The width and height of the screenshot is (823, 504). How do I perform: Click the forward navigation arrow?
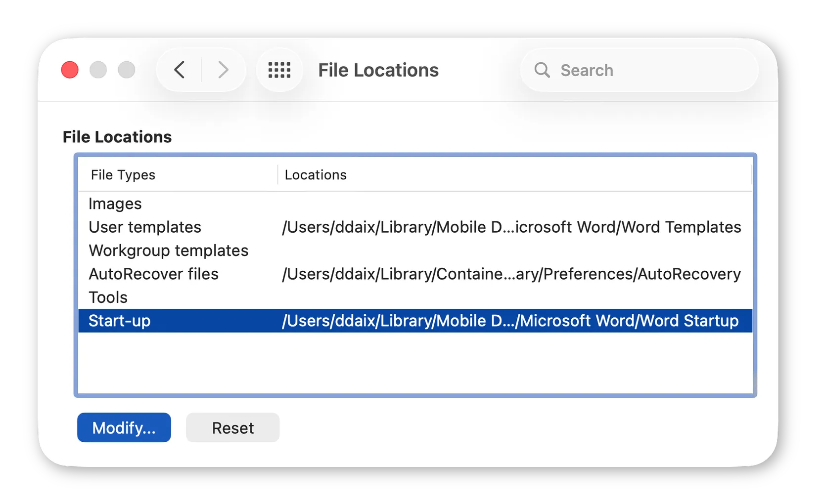223,70
